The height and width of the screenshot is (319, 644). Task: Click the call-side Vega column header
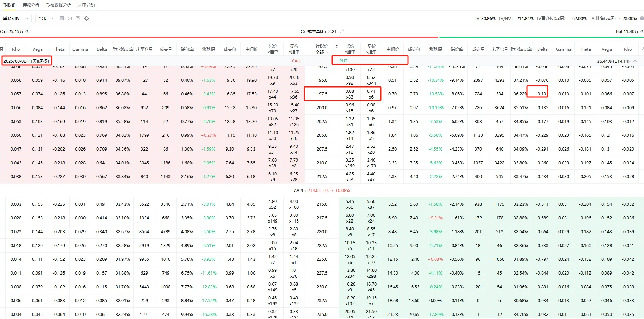(38, 49)
